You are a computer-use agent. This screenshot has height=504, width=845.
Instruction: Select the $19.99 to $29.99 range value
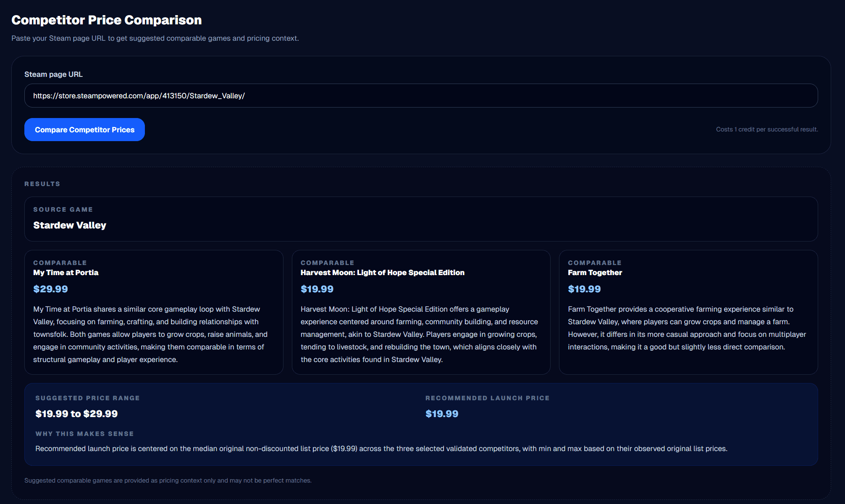(x=76, y=414)
